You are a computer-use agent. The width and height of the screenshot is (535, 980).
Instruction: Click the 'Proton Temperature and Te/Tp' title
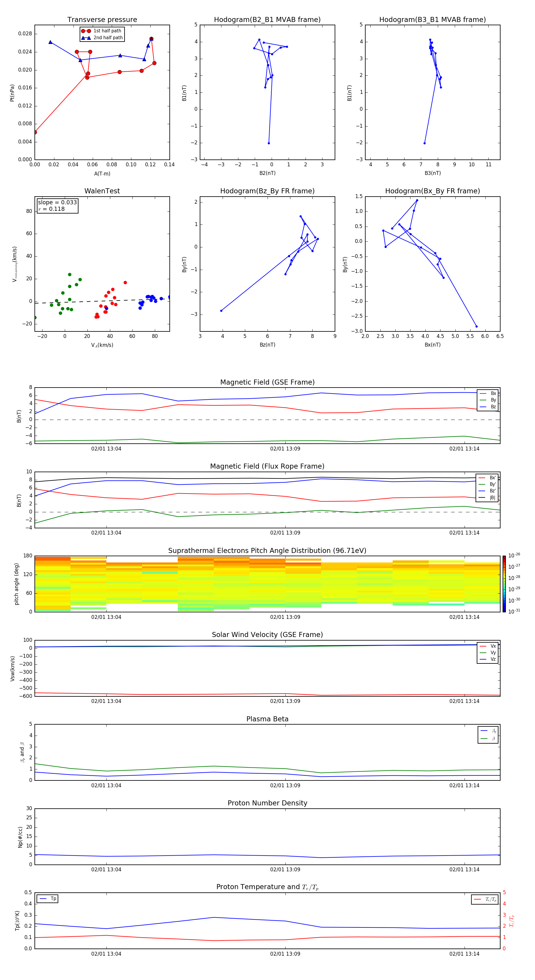click(x=267, y=887)
